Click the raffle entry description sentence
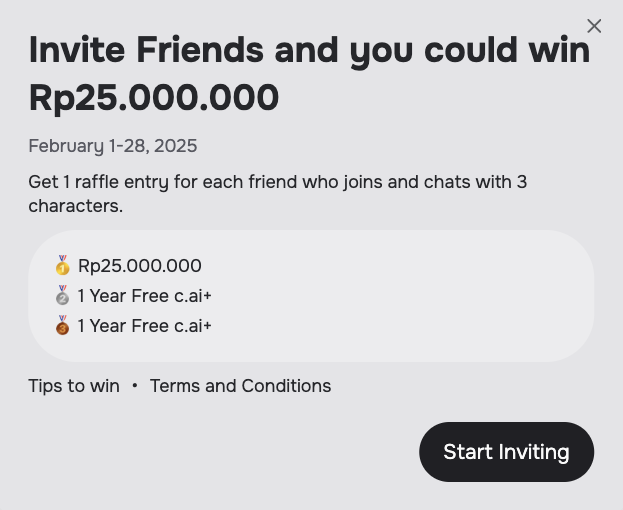This screenshot has height=510, width=623. [278, 194]
